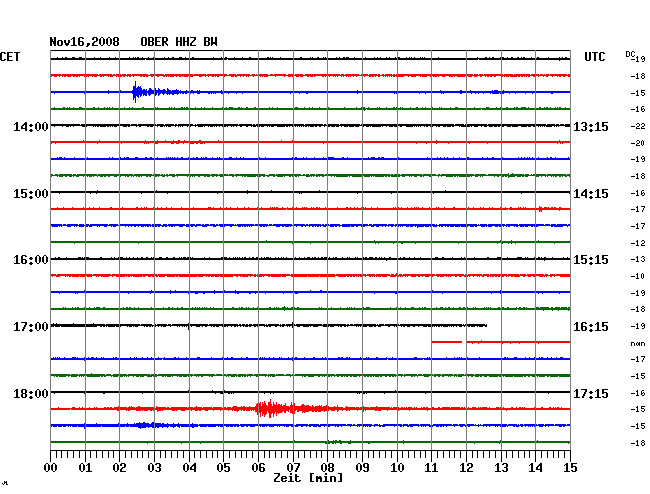
Task: Click the DC value -12
Action: (x=638, y=243)
